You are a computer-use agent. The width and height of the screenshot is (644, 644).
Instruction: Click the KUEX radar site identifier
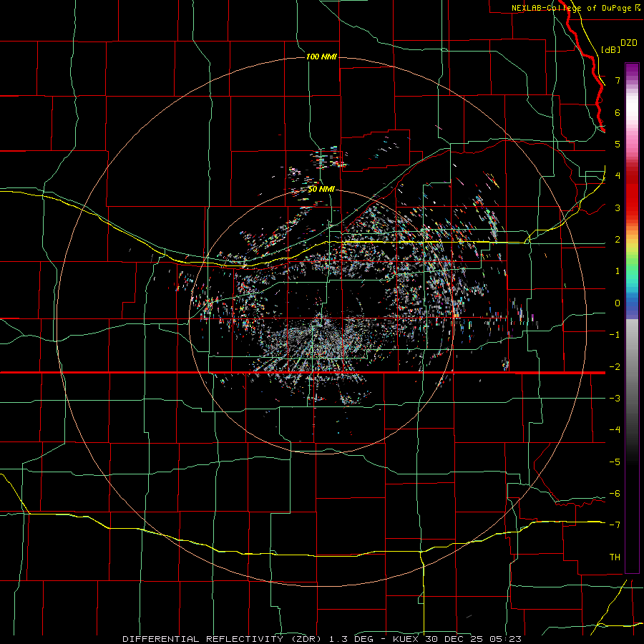coord(406,639)
